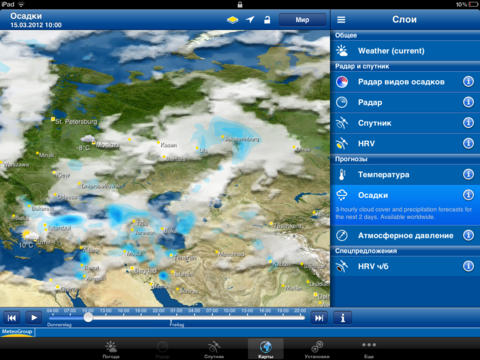This screenshot has width=480, height=360.
Task: Show info for the Температура layer
Action: pyautogui.click(x=468, y=174)
